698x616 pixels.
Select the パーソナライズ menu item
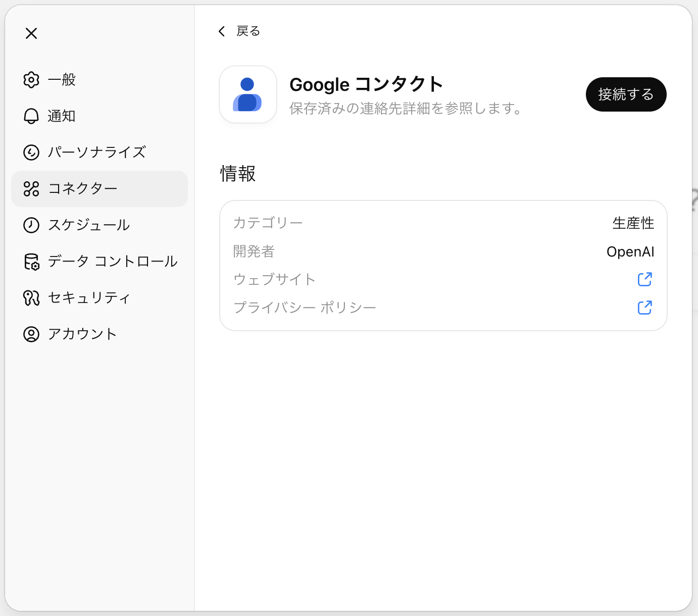pos(99,152)
